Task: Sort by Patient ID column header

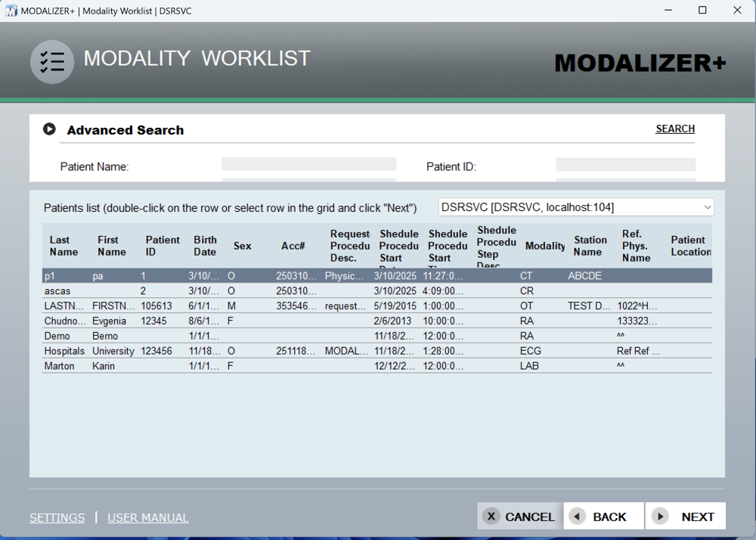Action: coord(163,246)
